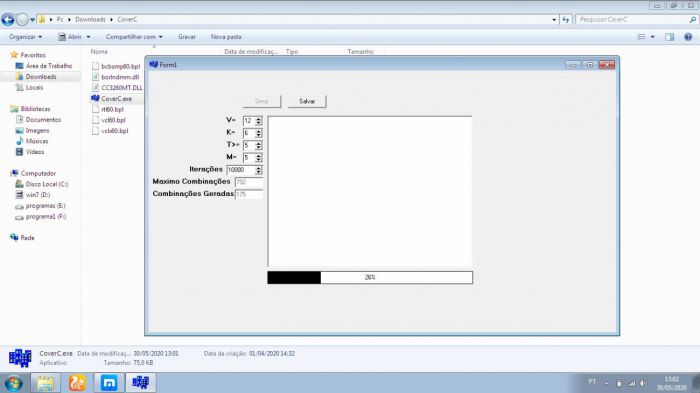The image size is (700, 393).
Task: Open the CoverC app taskbar icon
Action: (141, 383)
